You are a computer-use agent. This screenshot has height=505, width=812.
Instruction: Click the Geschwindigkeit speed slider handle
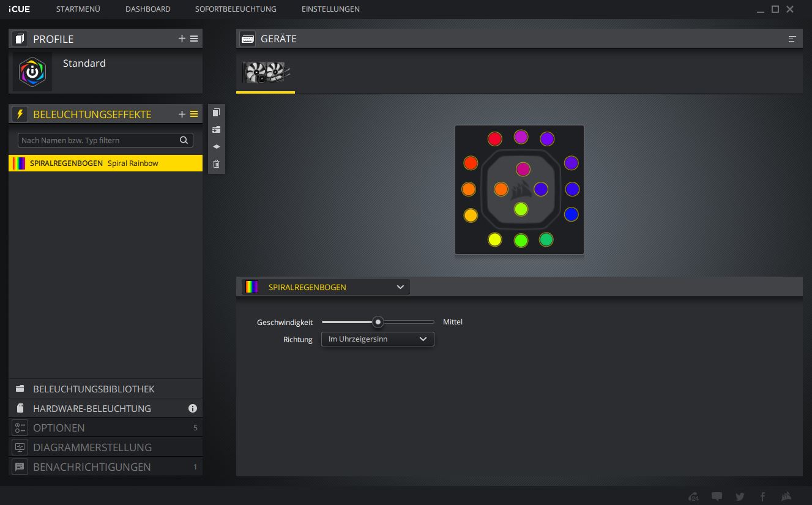pos(378,322)
